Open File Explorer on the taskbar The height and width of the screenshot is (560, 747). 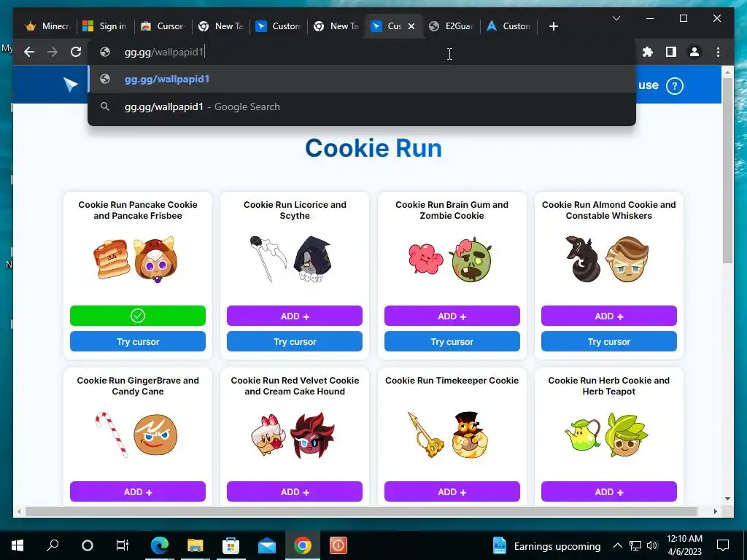(x=195, y=545)
